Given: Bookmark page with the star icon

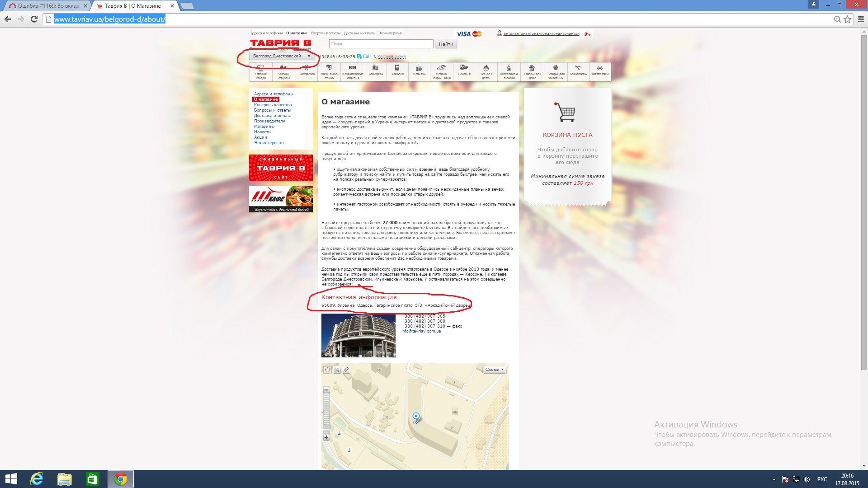Looking at the screenshot, I should tap(847, 19).
